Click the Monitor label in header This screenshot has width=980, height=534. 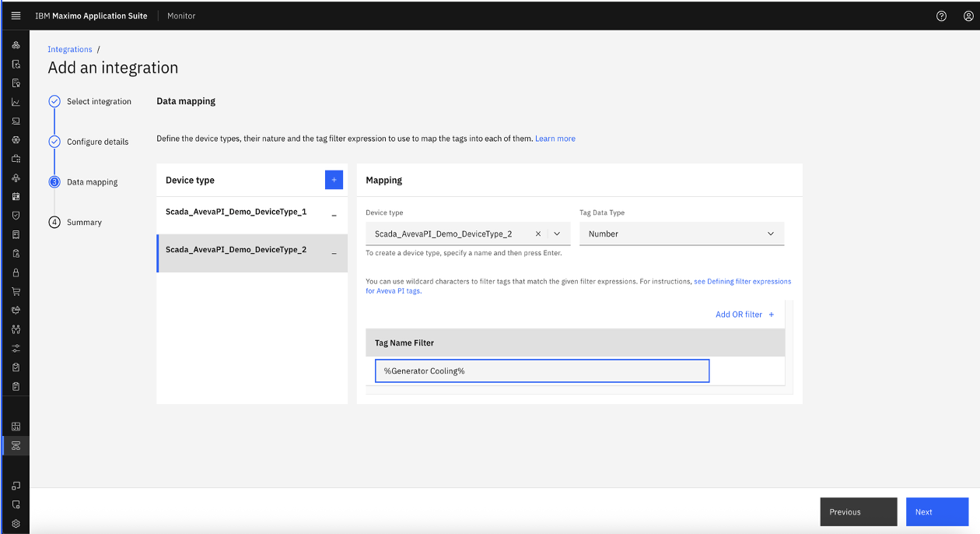[x=181, y=16]
